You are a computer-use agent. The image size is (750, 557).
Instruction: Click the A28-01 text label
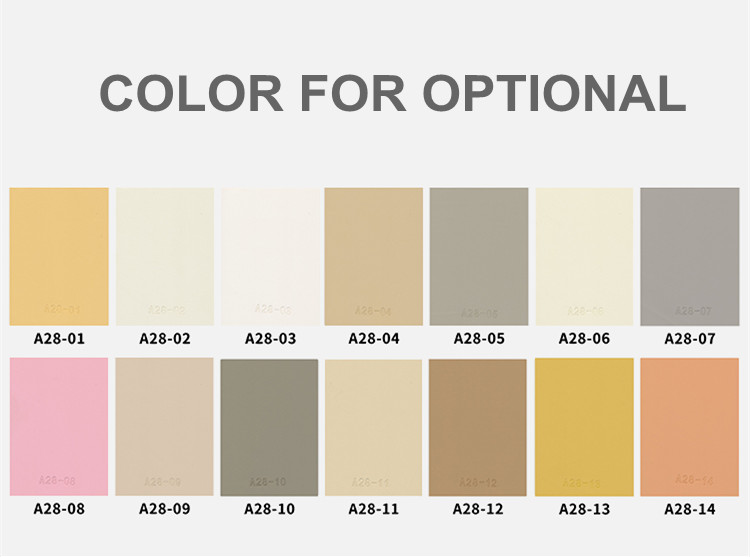59,339
